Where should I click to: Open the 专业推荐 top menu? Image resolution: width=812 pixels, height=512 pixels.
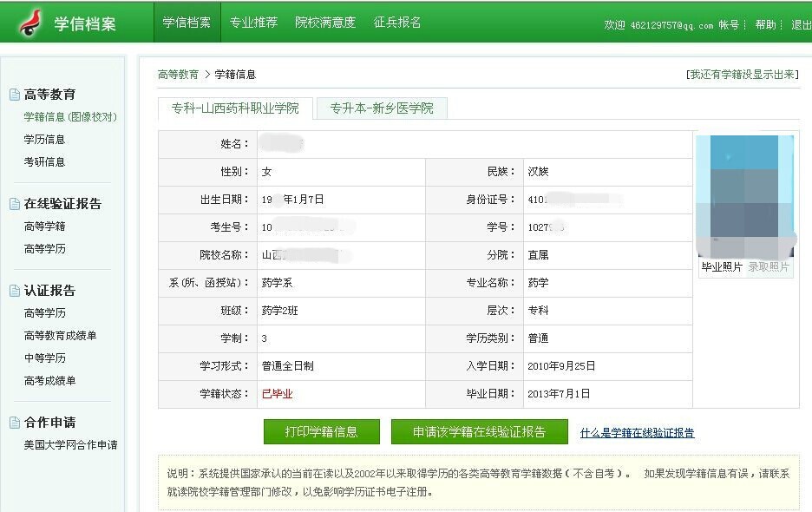click(253, 23)
